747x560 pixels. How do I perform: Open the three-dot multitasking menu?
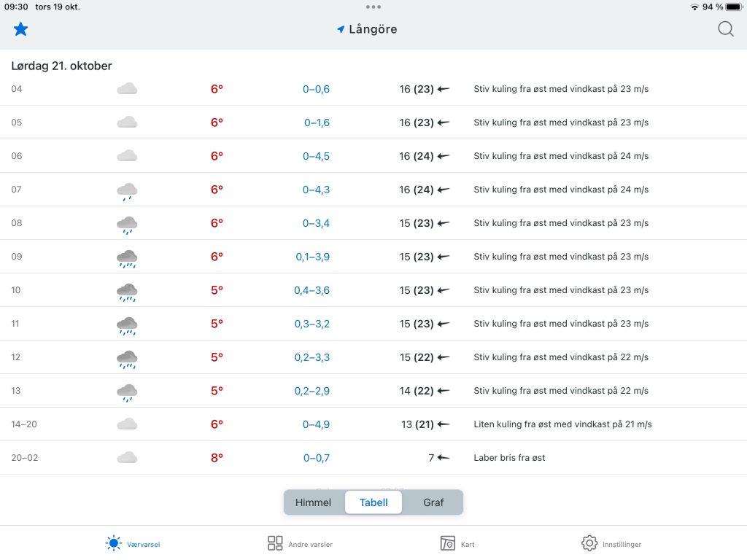[x=373, y=7]
